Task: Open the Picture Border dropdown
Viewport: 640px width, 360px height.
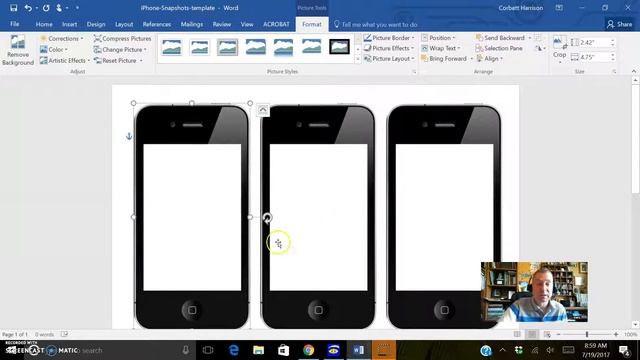Action: (389, 38)
